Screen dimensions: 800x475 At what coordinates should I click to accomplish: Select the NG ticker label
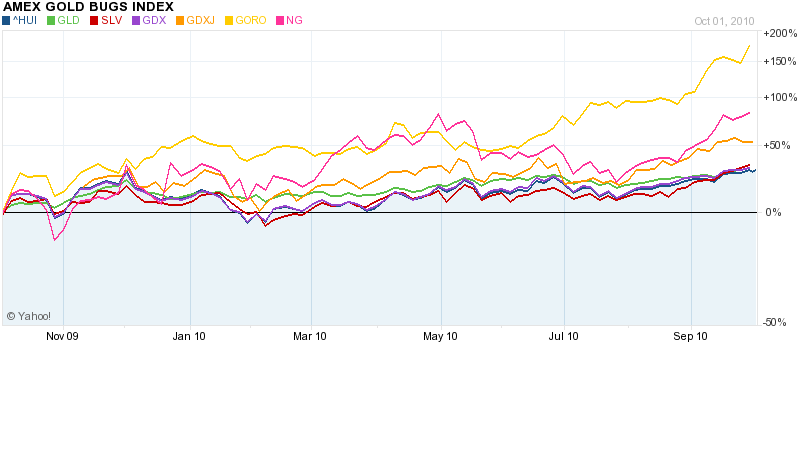tap(294, 20)
